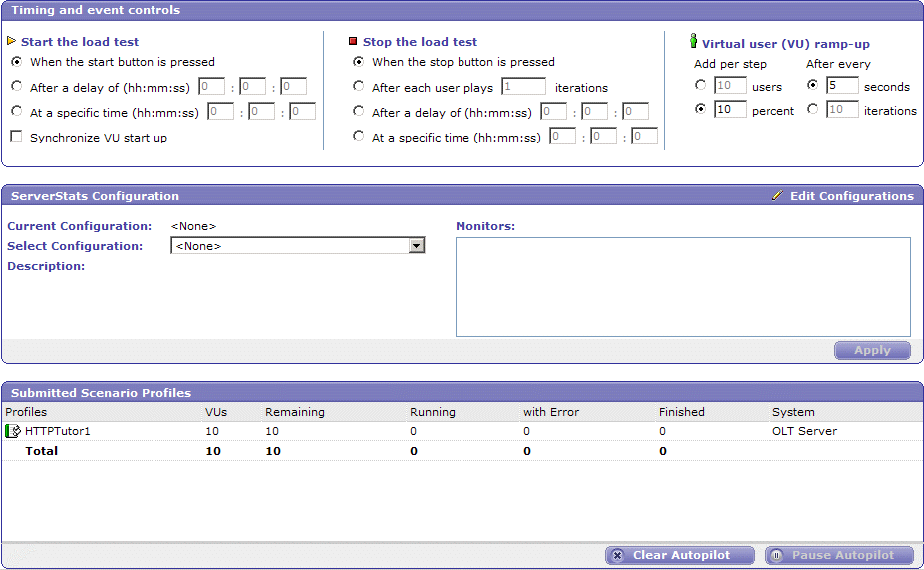Click the green Virtual user ramp-up person icon
This screenshot has height=570, width=924.
click(x=693, y=41)
